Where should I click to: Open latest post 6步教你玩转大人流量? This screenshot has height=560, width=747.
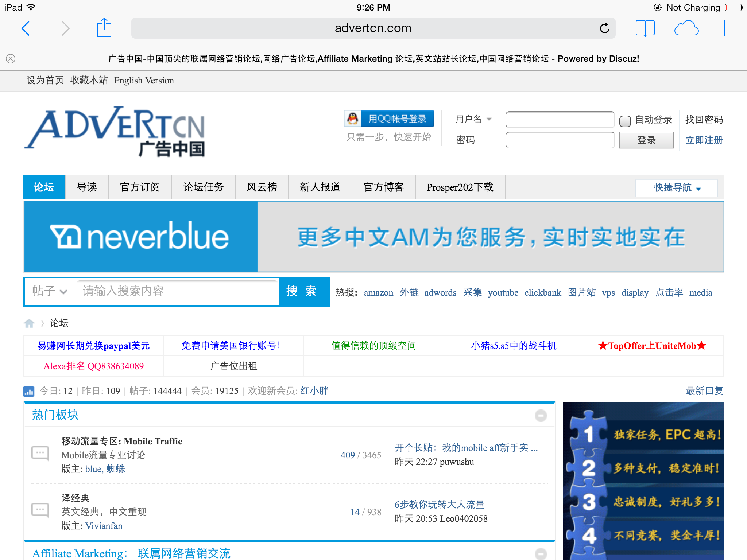point(440,505)
